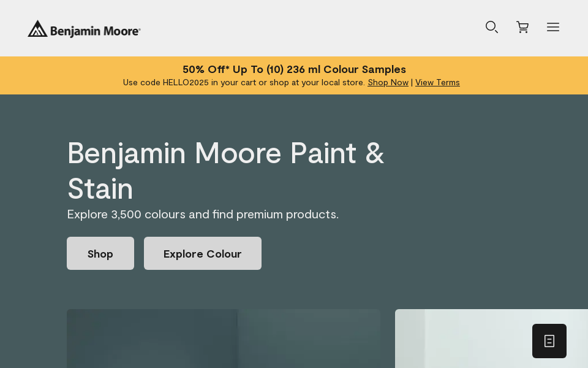
Task: Open the feedback survey widget
Action: (x=549, y=341)
